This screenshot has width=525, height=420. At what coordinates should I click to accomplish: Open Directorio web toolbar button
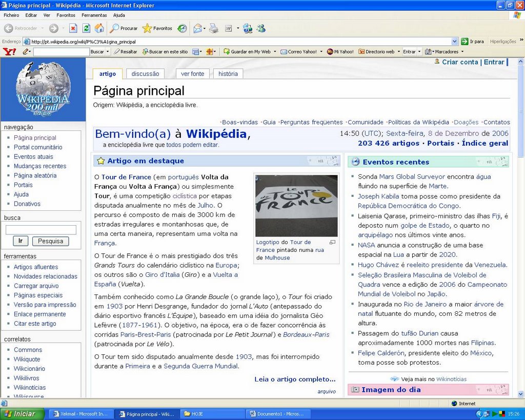pos(376,52)
